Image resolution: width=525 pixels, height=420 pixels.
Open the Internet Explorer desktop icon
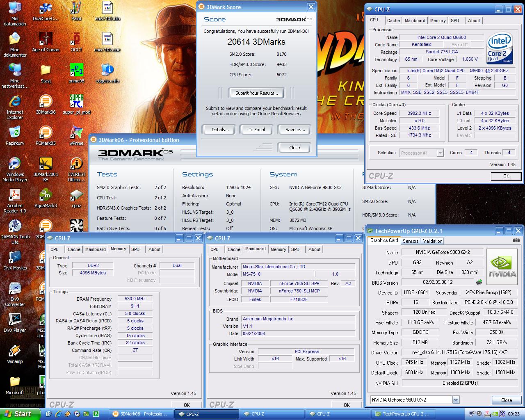pyautogui.click(x=15, y=107)
